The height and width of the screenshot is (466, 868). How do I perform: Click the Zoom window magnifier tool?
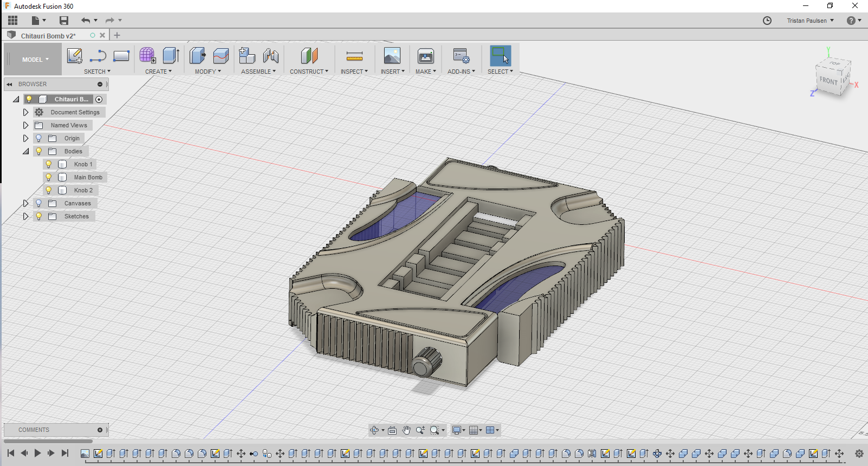point(435,430)
